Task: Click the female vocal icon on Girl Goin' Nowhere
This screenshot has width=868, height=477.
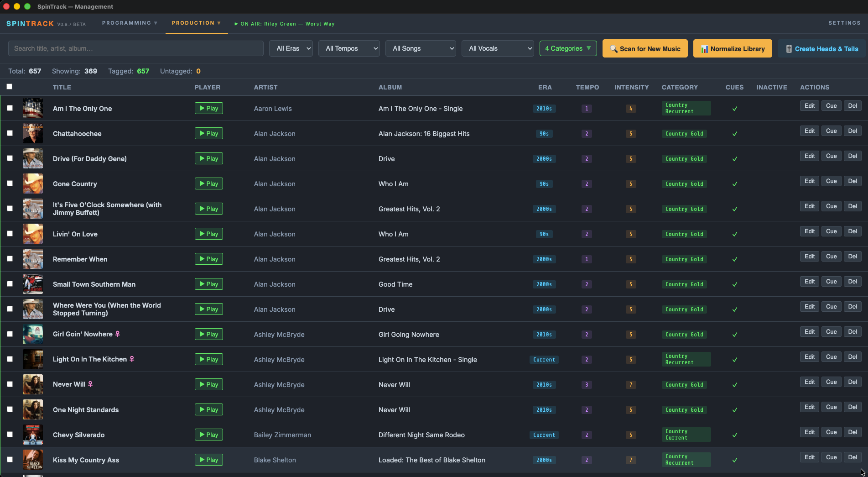Action: [x=117, y=334]
